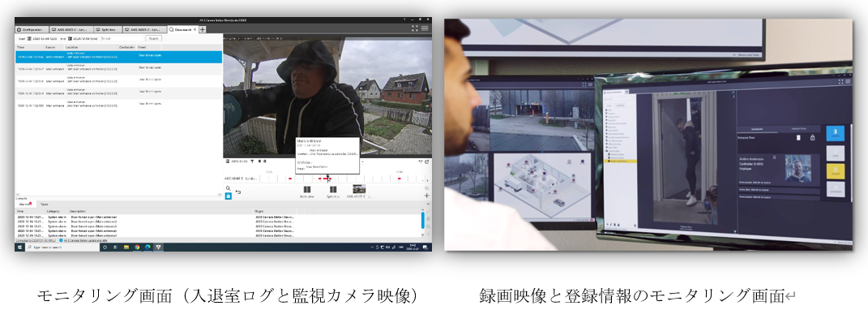The height and width of the screenshot is (310, 868).
Task: Sort results by the Cardholder column header
Action: (x=126, y=48)
